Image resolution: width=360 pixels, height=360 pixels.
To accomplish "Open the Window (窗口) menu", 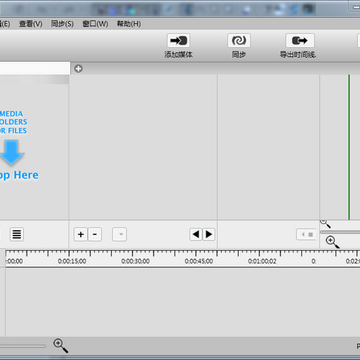I will click(95, 24).
